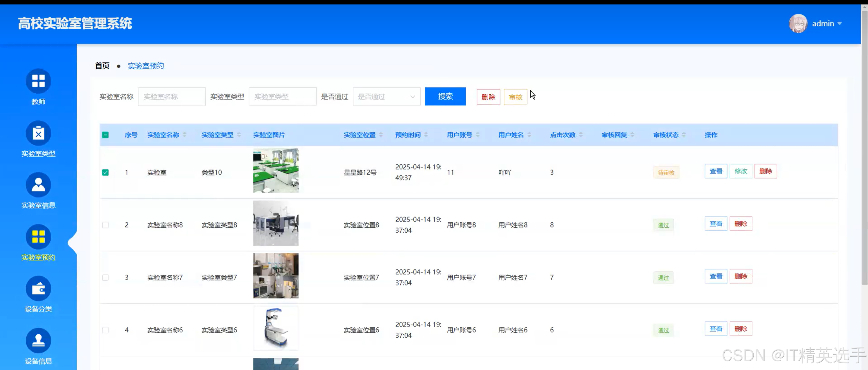The image size is (868, 370).
Task: Click the 设备信息 user icon
Action: (x=38, y=340)
